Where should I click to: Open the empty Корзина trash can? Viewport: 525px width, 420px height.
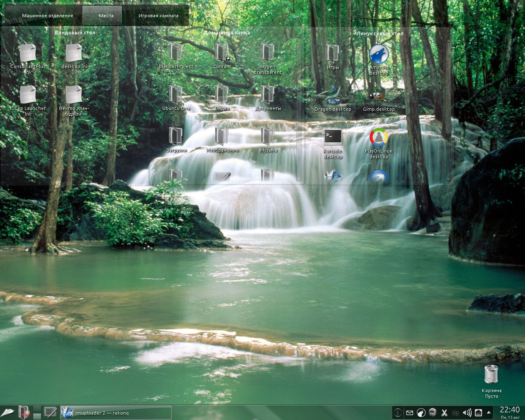(x=491, y=374)
